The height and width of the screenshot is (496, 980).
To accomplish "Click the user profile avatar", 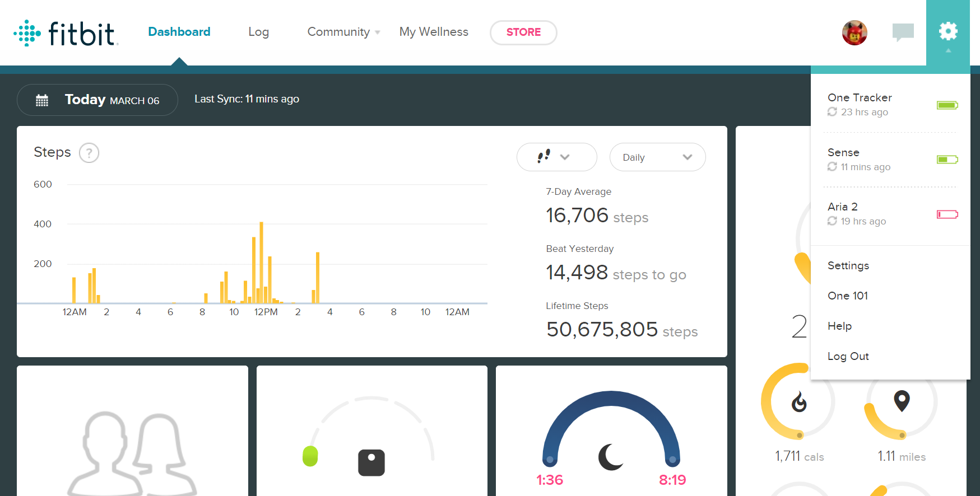I will pyautogui.click(x=854, y=32).
